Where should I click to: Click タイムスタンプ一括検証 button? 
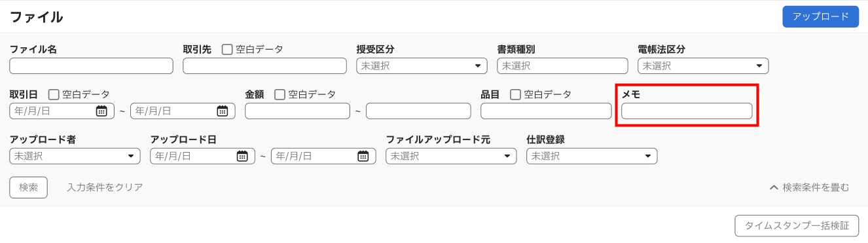pos(797,225)
